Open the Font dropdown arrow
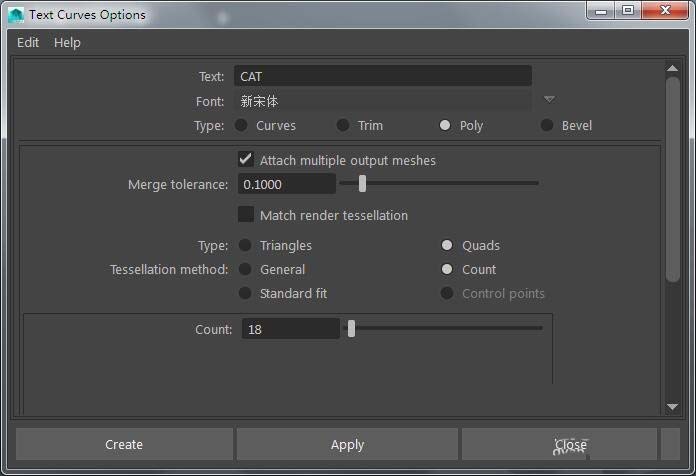This screenshot has height=476, width=696. tap(550, 99)
